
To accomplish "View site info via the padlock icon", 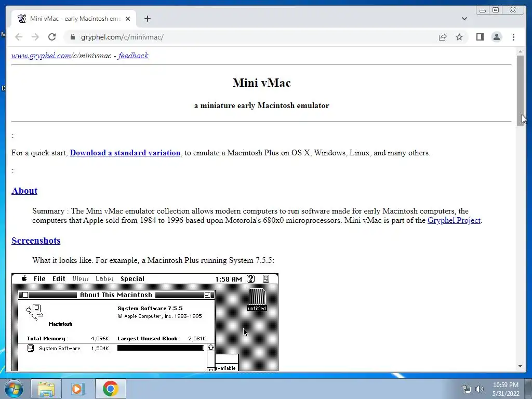I will click(73, 37).
